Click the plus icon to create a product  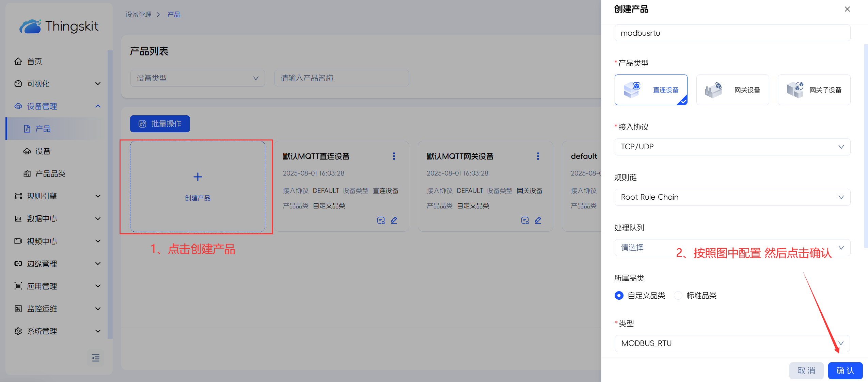(x=198, y=177)
